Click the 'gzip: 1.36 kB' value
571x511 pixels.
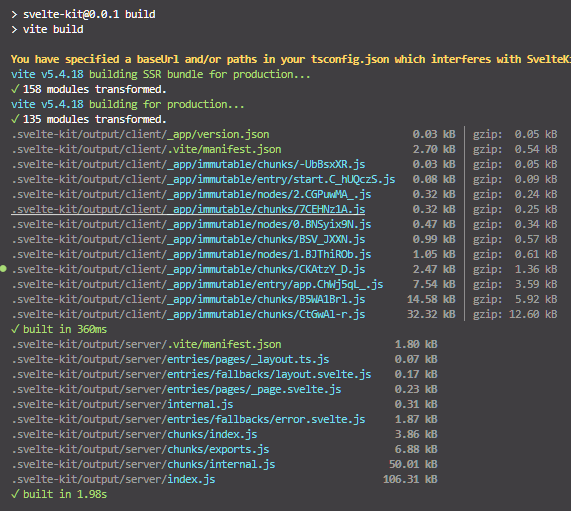coord(515,269)
